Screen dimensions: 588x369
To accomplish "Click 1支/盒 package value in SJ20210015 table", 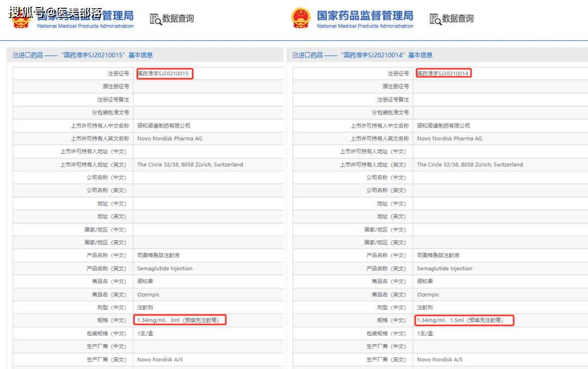I will point(145,334).
